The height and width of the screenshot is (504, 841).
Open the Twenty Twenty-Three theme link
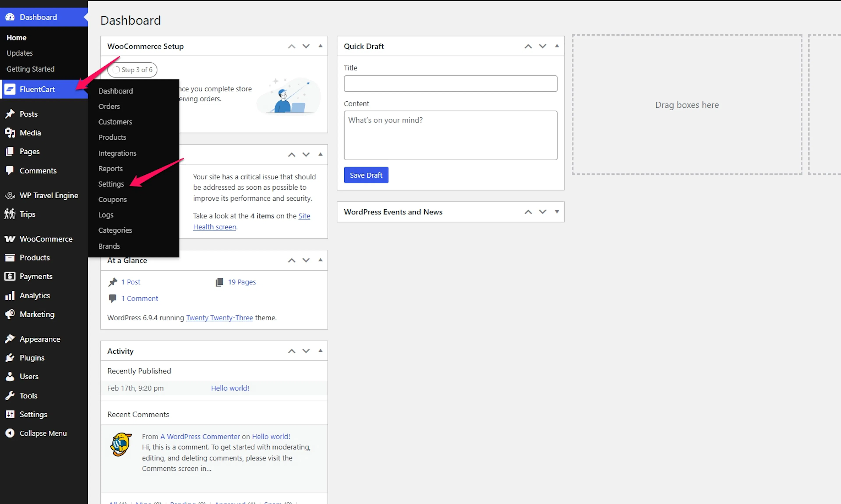click(x=219, y=317)
